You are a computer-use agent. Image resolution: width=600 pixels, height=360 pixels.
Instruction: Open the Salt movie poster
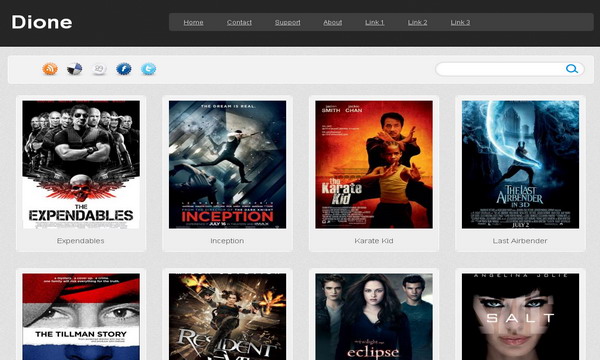pos(520,317)
